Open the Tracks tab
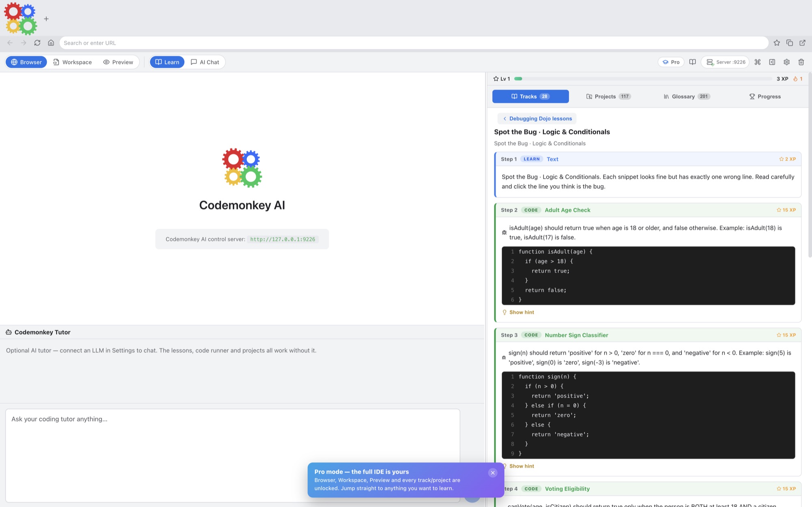812x507 pixels. pos(530,97)
